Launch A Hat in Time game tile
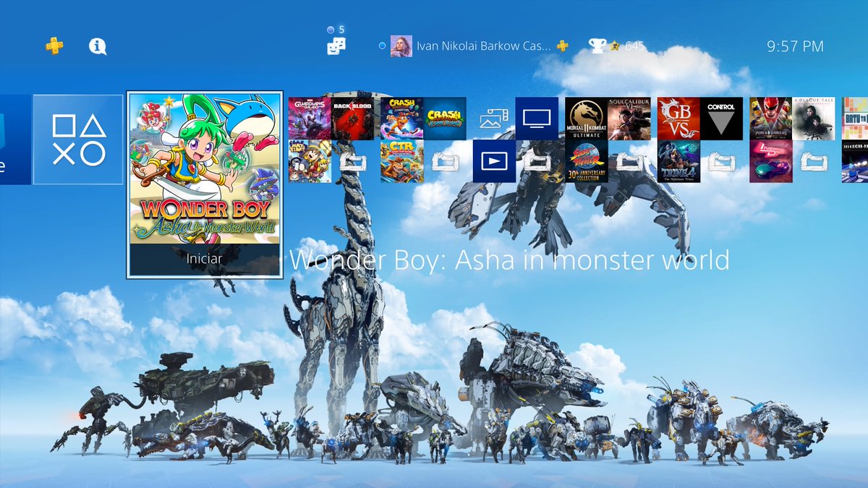Screen dimensions: 868x488 (x=310, y=161)
